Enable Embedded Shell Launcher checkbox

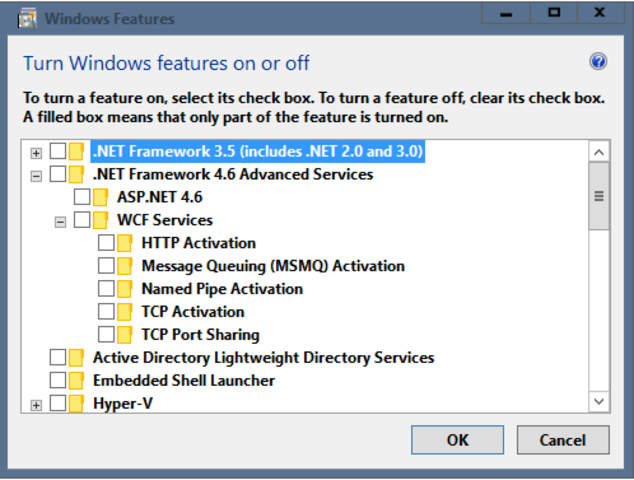point(58,381)
